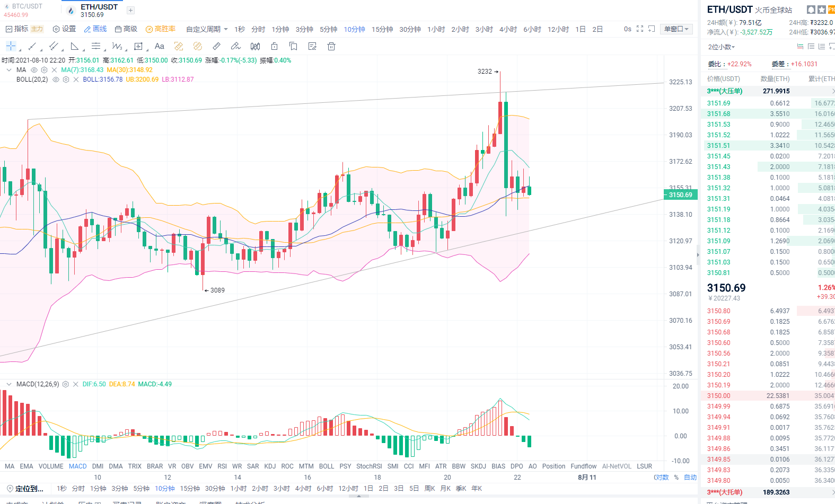Select the parallel channel drawing tool

tap(53, 46)
